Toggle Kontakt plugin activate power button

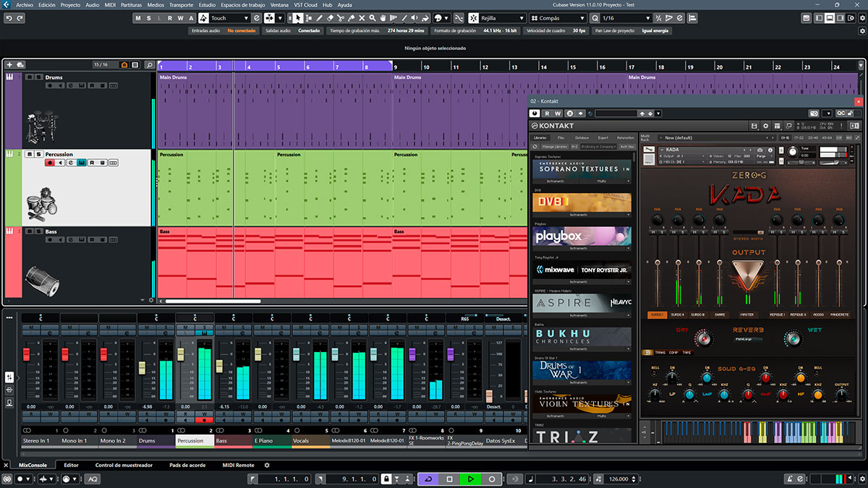(535, 114)
